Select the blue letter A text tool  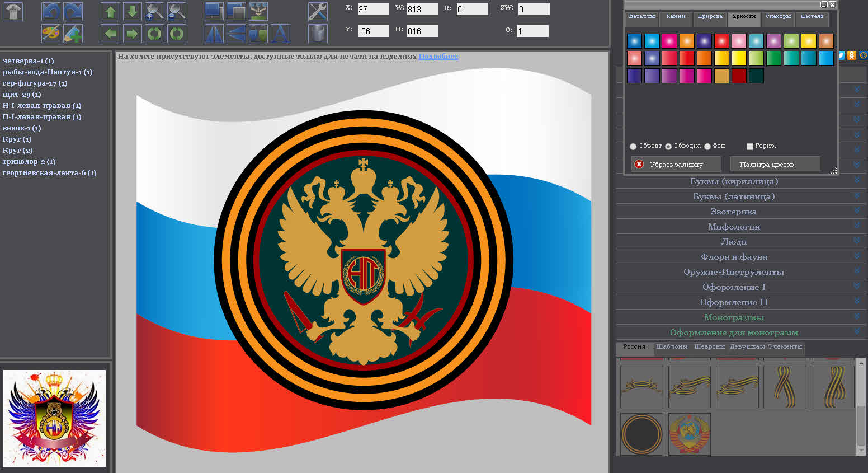[x=280, y=34]
